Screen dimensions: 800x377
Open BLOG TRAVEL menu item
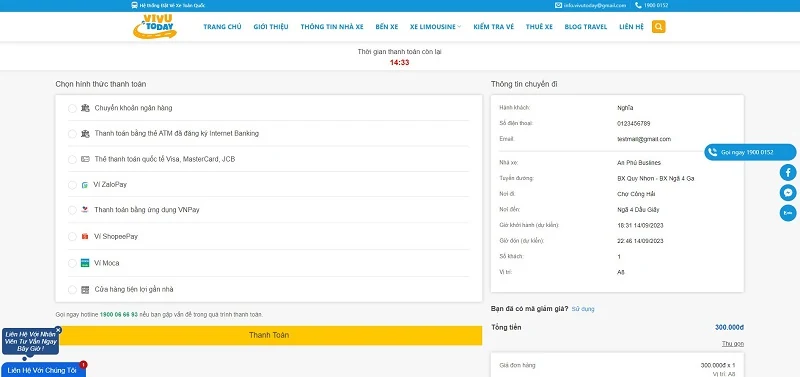tap(586, 27)
